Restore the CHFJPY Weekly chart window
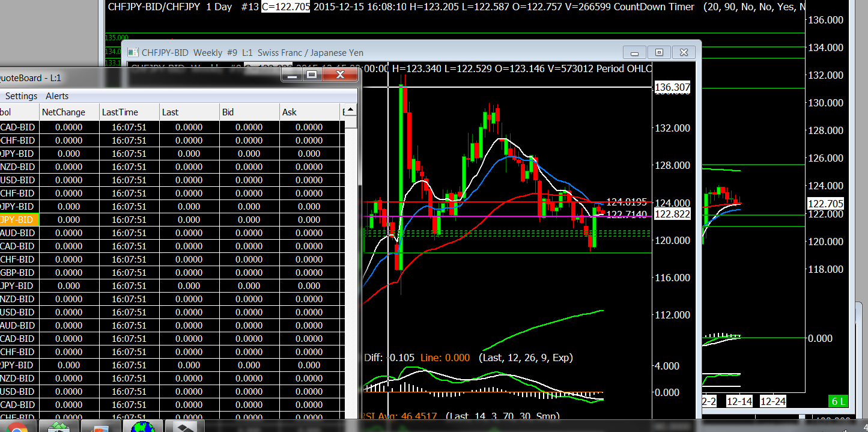Viewport: 868px width, 432px height. pos(659,53)
